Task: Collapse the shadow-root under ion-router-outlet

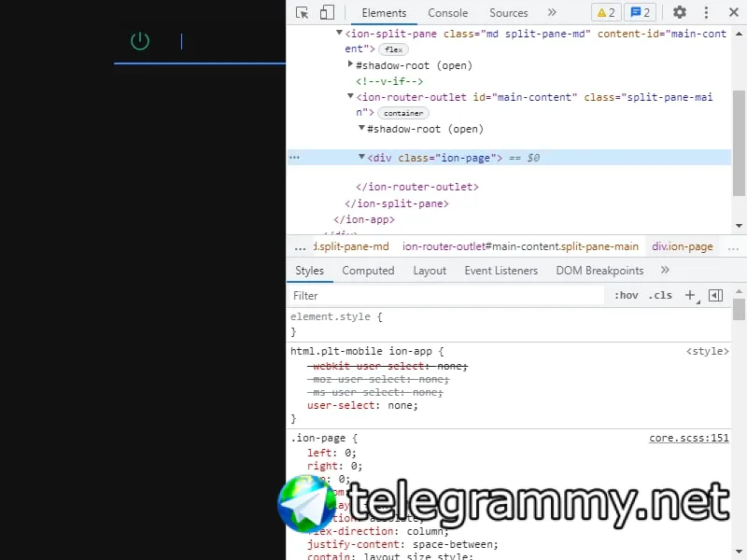Action: coord(361,128)
